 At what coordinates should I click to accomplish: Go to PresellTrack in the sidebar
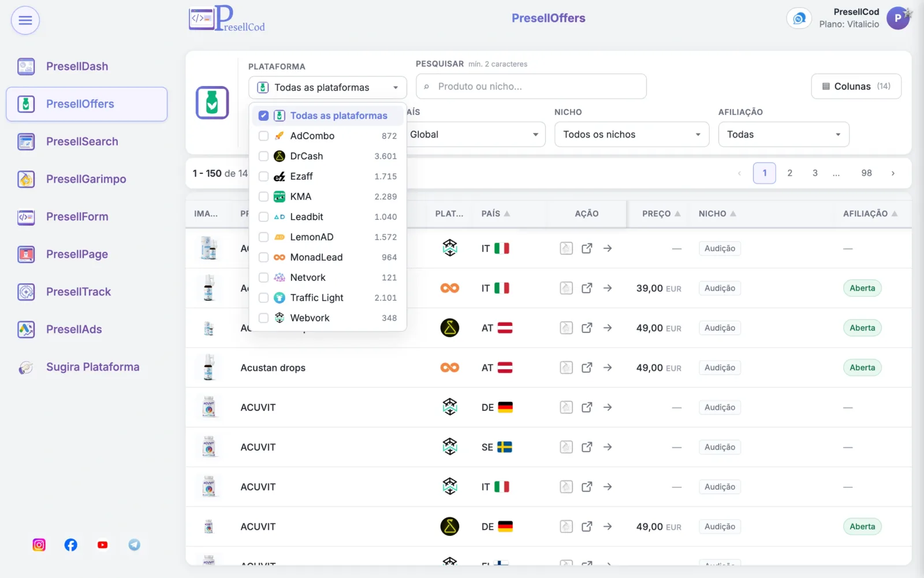click(87, 292)
